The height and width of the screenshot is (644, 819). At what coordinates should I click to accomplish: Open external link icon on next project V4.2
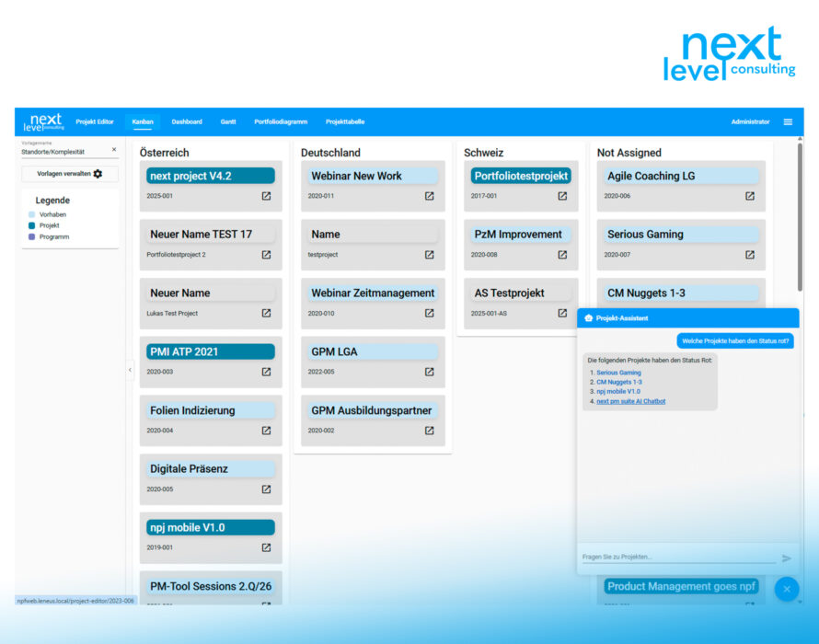click(x=266, y=196)
